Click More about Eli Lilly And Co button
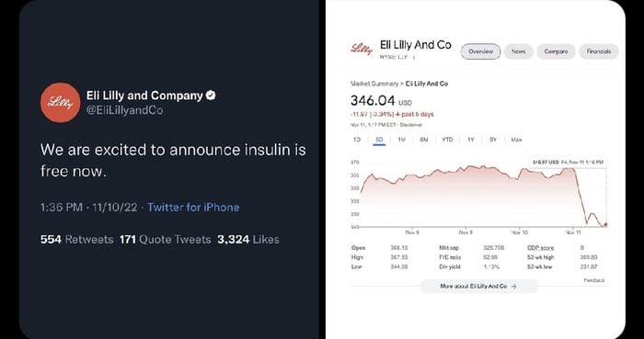The height and width of the screenshot is (339, 644). (x=478, y=286)
